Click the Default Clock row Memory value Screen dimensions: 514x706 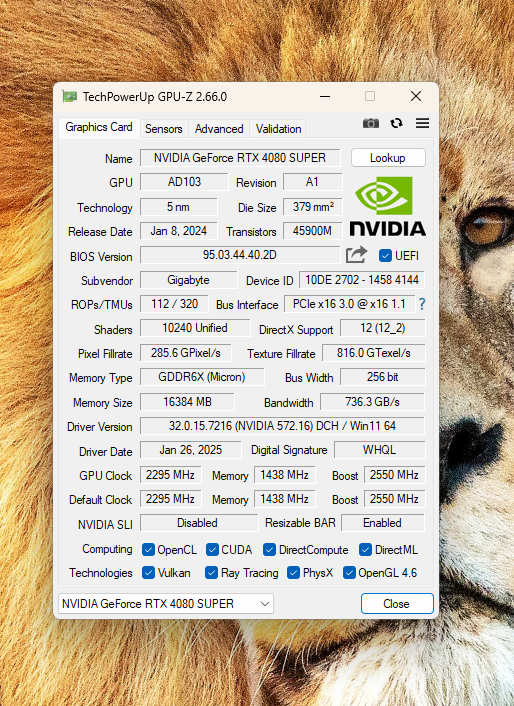pyautogui.click(x=284, y=499)
